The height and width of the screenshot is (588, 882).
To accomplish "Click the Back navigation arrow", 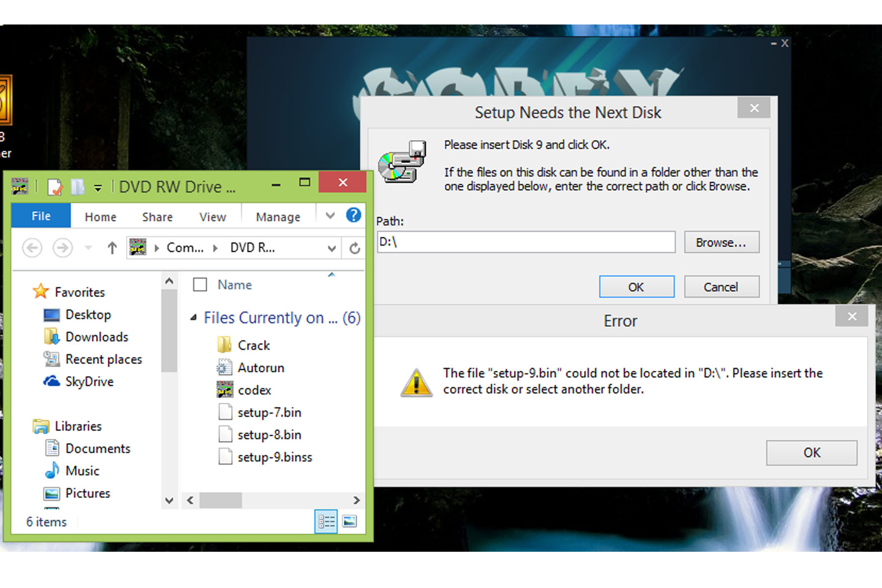I will tap(32, 248).
